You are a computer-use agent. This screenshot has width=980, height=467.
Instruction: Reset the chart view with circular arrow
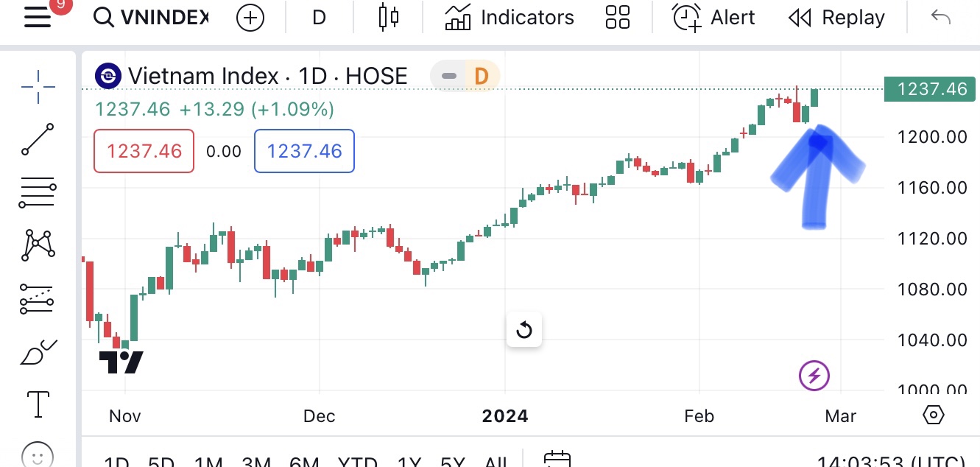click(x=524, y=329)
